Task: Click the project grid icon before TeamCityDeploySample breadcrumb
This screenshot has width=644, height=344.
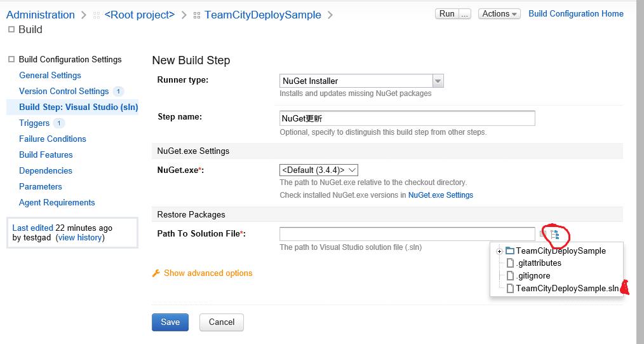Action: [197, 15]
